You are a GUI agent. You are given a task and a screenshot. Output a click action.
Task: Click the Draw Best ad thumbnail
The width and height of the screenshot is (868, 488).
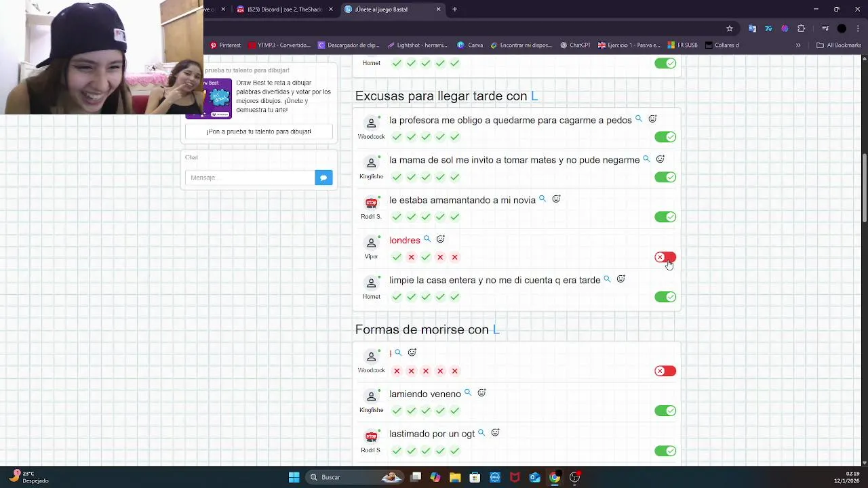(x=218, y=98)
